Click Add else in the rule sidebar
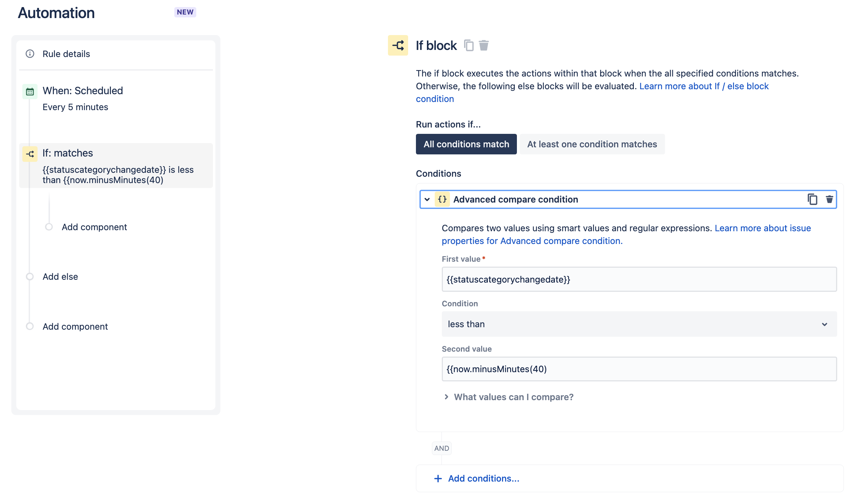This screenshot has height=500, width=868. 60,277
